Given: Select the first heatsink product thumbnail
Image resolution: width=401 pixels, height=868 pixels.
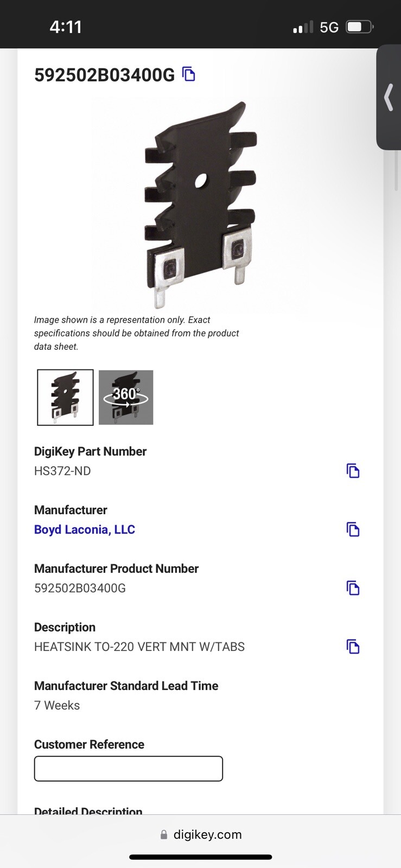Looking at the screenshot, I should [x=65, y=397].
